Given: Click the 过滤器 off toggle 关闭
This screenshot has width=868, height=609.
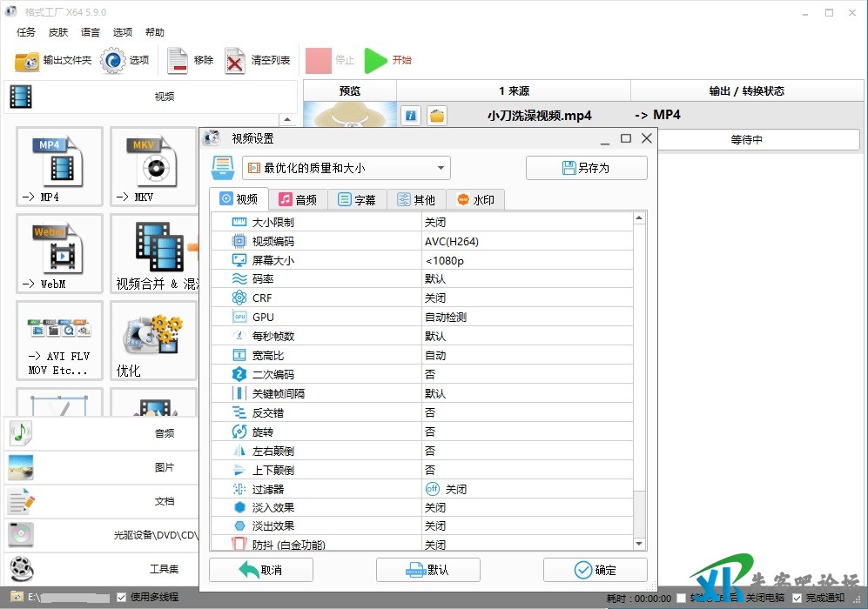Looking at the screenshot, I should tap(433, 489).
